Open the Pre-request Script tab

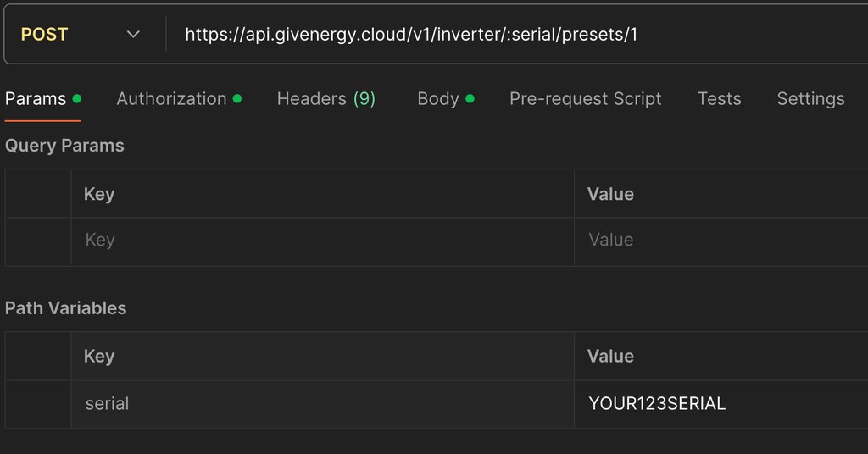pos(585,99)
